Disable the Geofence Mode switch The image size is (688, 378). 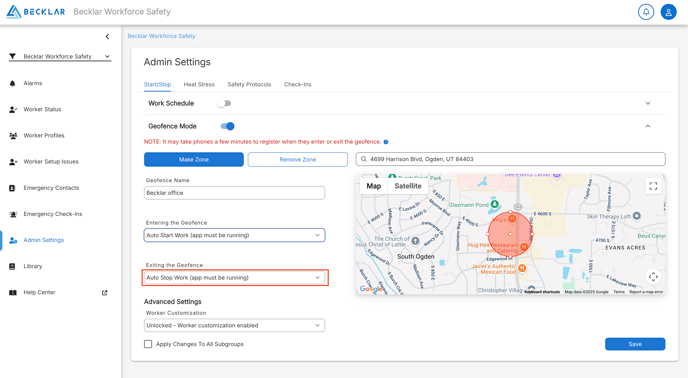(x=227, y=126)
